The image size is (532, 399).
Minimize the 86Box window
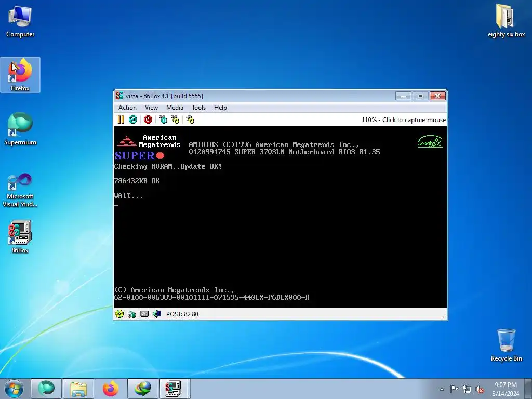[403, 96]
